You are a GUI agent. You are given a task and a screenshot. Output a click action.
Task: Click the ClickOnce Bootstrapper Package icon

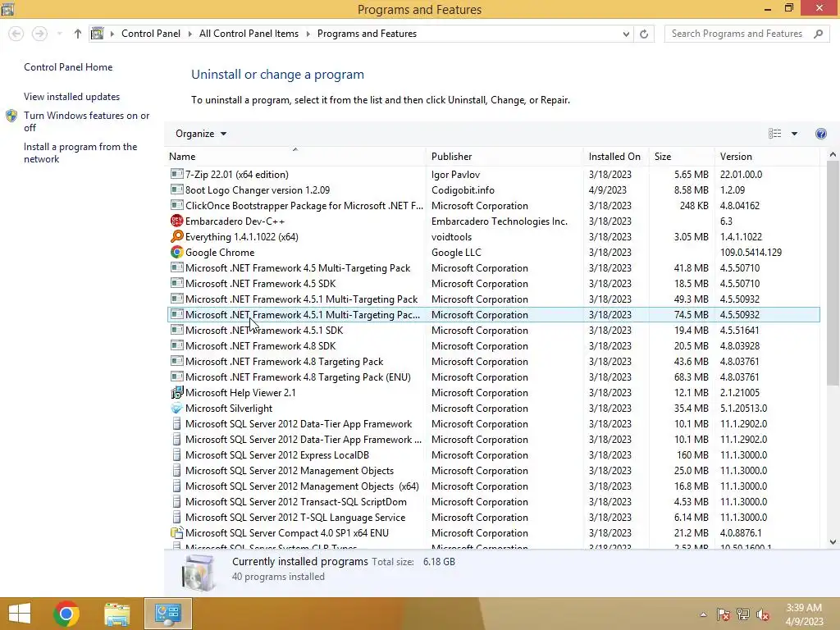tap(177, 205)
